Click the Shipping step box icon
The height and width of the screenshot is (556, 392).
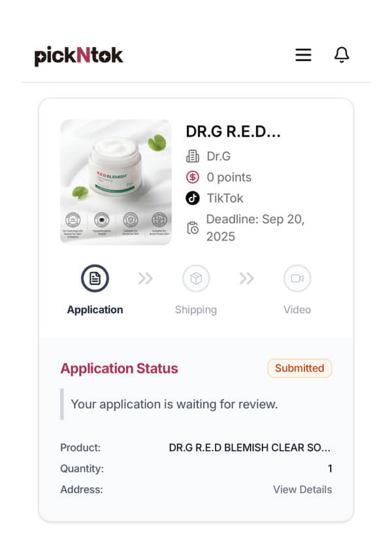(196, 279)
